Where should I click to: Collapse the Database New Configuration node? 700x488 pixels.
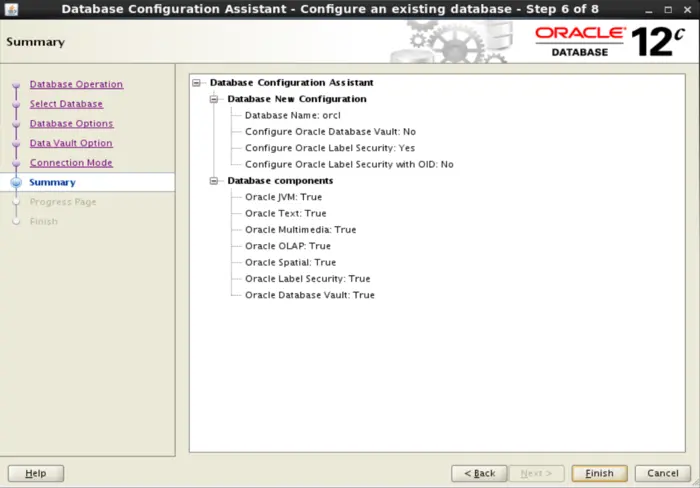(x=214, y=99)
